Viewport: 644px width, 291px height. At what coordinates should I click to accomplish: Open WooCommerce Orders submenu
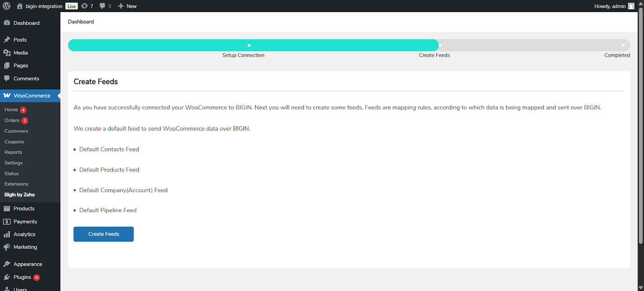click(12, 121)
